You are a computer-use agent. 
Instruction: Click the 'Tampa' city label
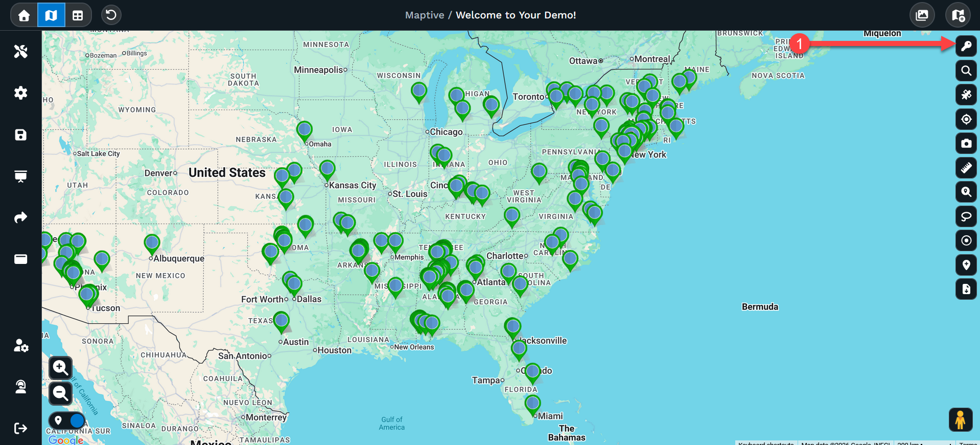486,380
